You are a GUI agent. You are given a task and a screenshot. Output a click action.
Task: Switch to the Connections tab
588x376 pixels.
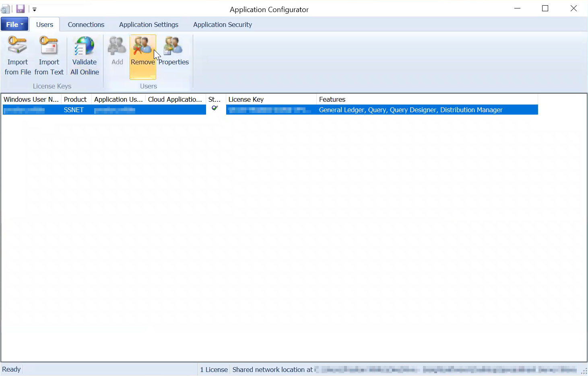pos(86,25)
